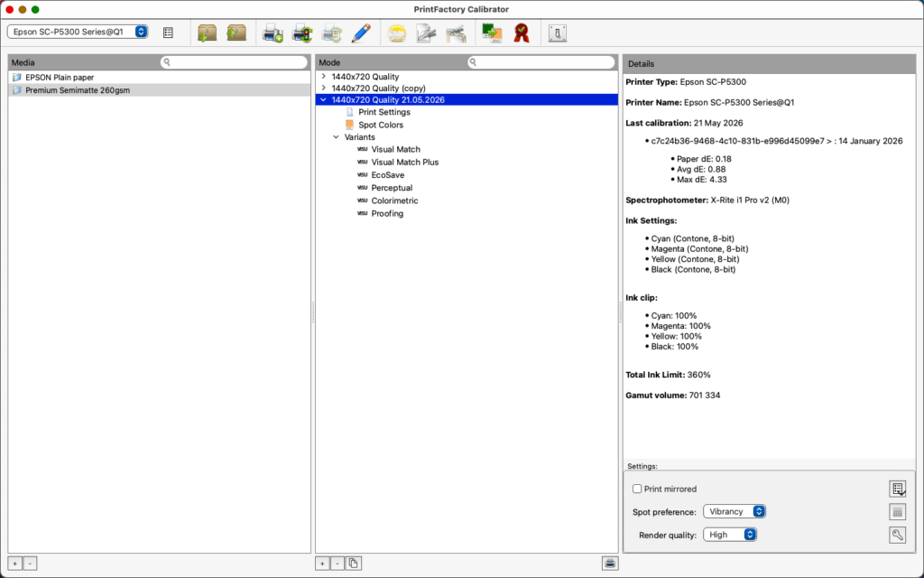Open the Render quality High dropdown

(x=729, y=535)
